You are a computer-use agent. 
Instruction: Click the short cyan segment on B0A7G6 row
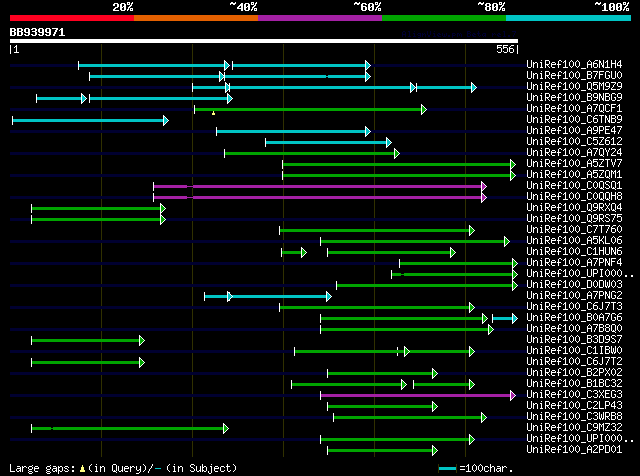[x=505, y=318]
